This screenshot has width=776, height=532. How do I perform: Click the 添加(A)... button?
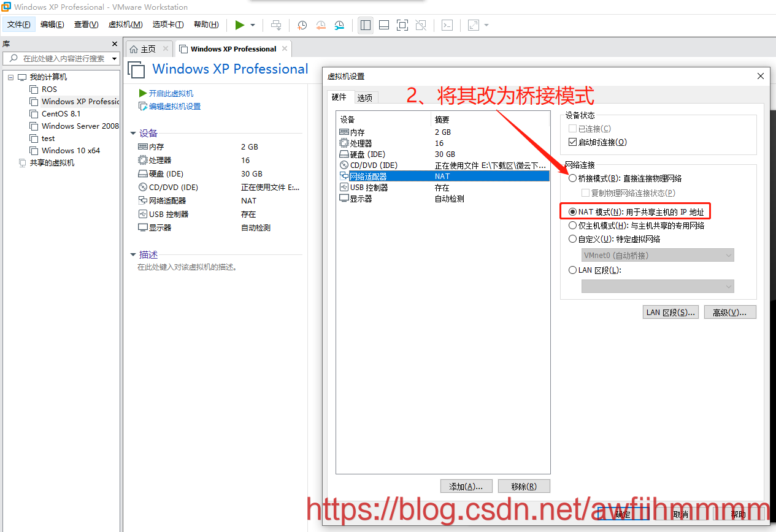(x=466, y=486)
